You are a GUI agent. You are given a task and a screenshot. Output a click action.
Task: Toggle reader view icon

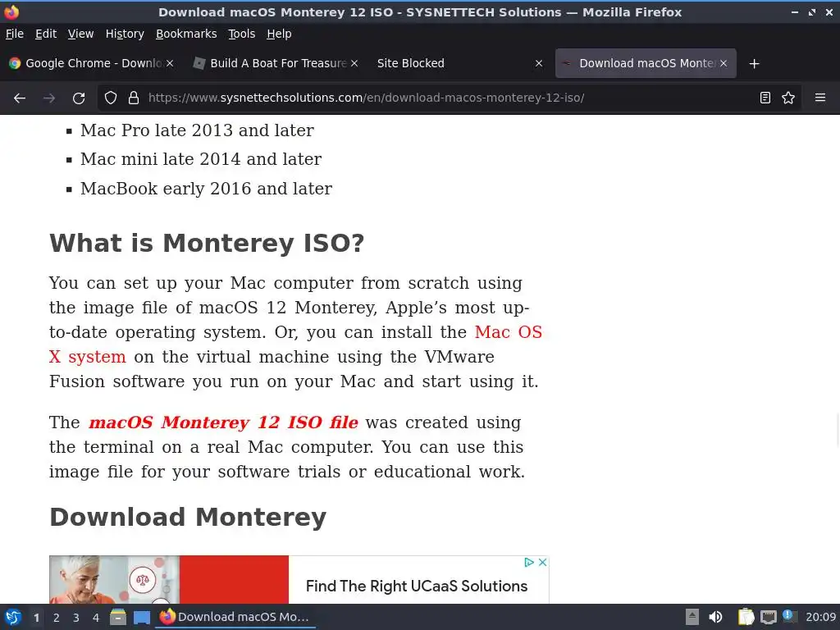tap(765, 98)
